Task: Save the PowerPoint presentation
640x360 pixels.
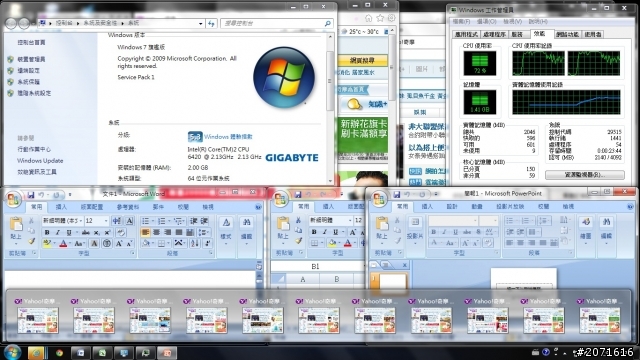Action: [397, 195]
